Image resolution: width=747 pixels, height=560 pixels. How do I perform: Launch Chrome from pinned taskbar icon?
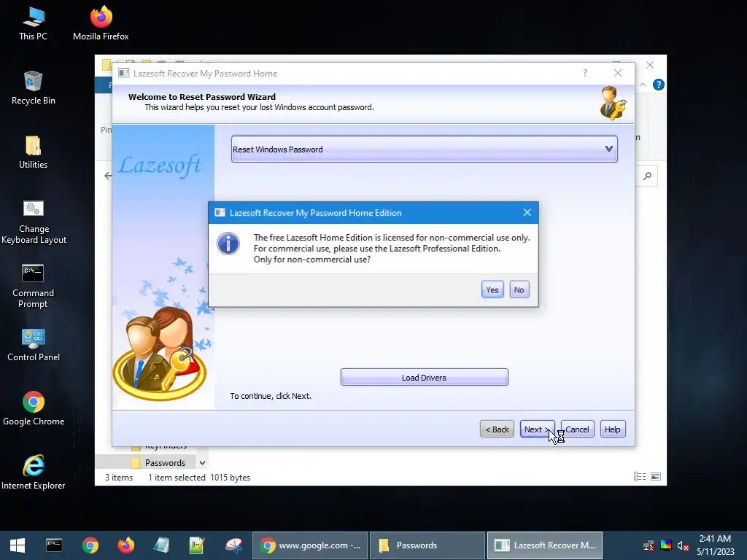click(90, 545)
